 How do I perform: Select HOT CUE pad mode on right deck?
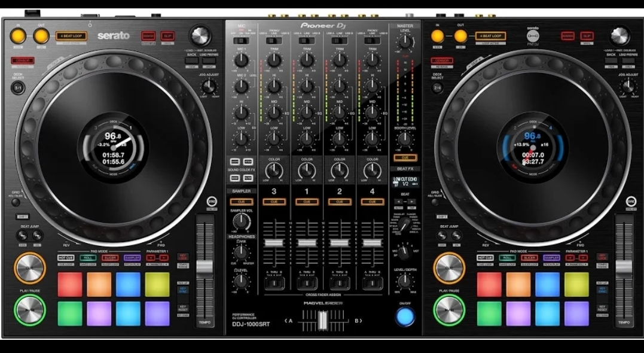(485, 258)
